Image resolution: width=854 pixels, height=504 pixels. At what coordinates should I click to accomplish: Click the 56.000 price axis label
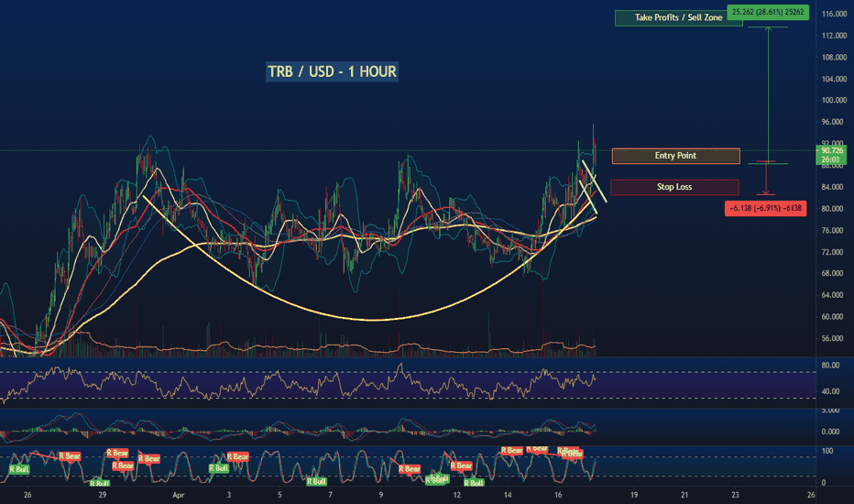click(834, 338)
